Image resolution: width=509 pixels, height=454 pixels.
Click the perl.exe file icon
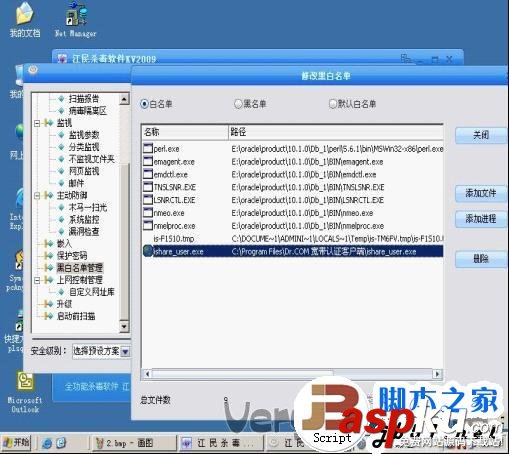(148, 148)
